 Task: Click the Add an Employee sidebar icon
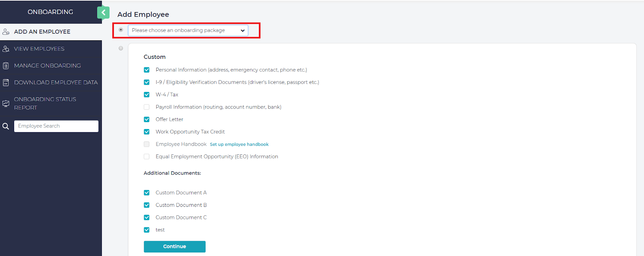6,32
